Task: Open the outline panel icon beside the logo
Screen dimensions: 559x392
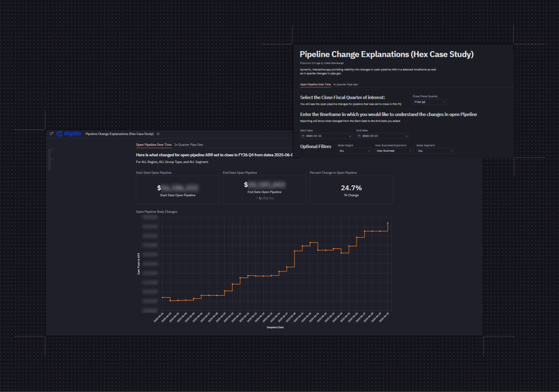Action: (x=51, y=134)
